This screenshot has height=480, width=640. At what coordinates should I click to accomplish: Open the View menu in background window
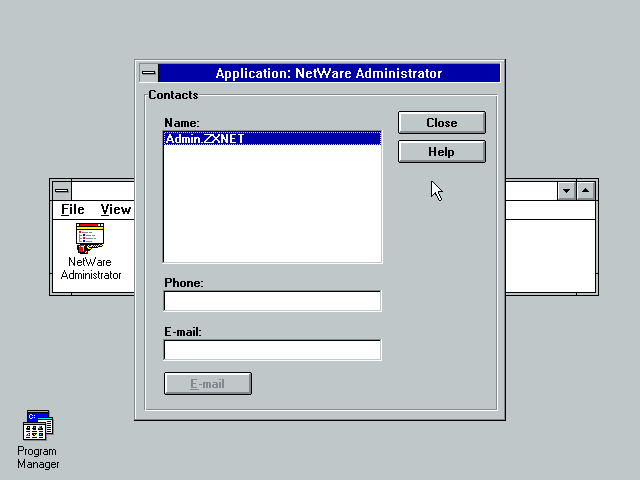(x=116, y=209)
